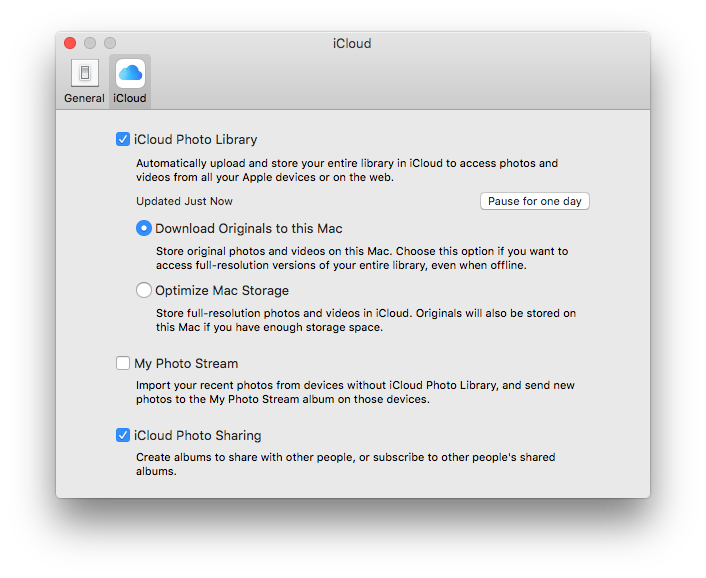Screen dimensions: 706x578
Task: Click the General tab label
Action: coord(84,98)
